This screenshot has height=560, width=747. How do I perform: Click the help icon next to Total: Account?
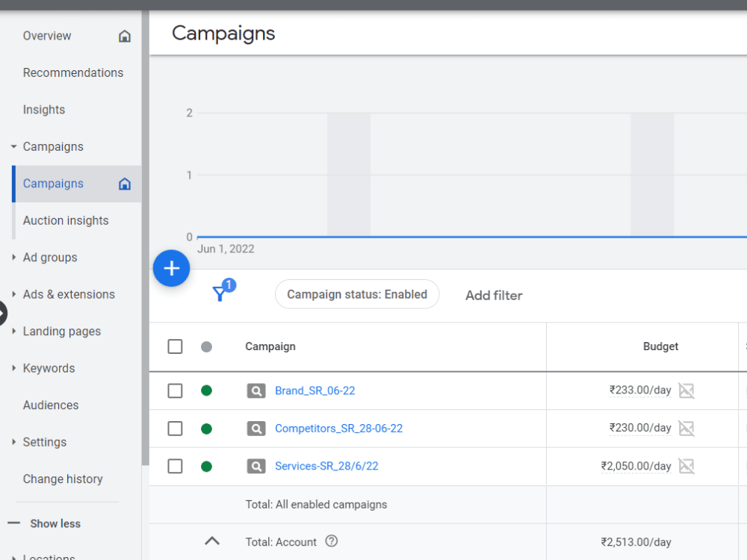332,541
